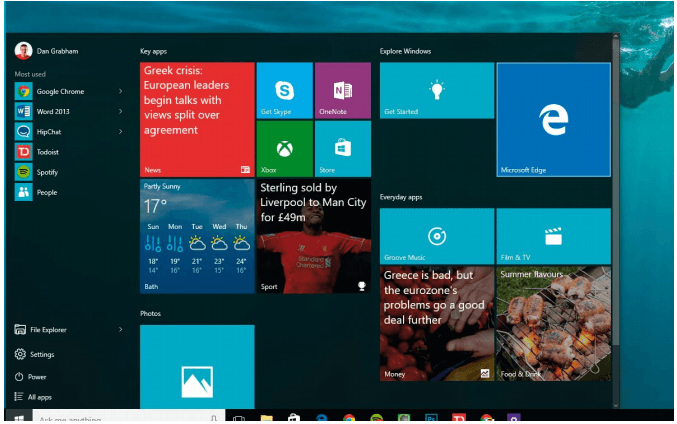Open the Partly Sunny weather tile for Bath
The image size is (677, 424).
(x=197, y=237)
